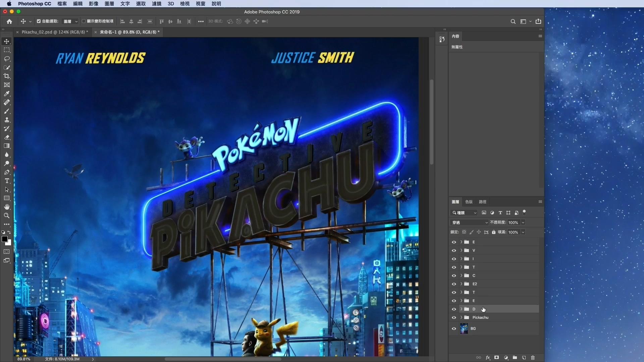Select the Blur tool
644x362 pixels.
pos(7,155)
